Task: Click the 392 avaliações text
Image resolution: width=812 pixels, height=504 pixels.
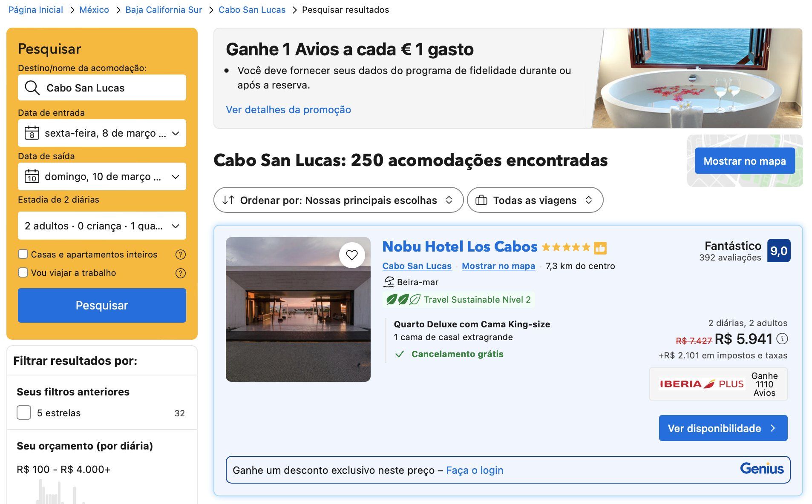Action: 730,258
